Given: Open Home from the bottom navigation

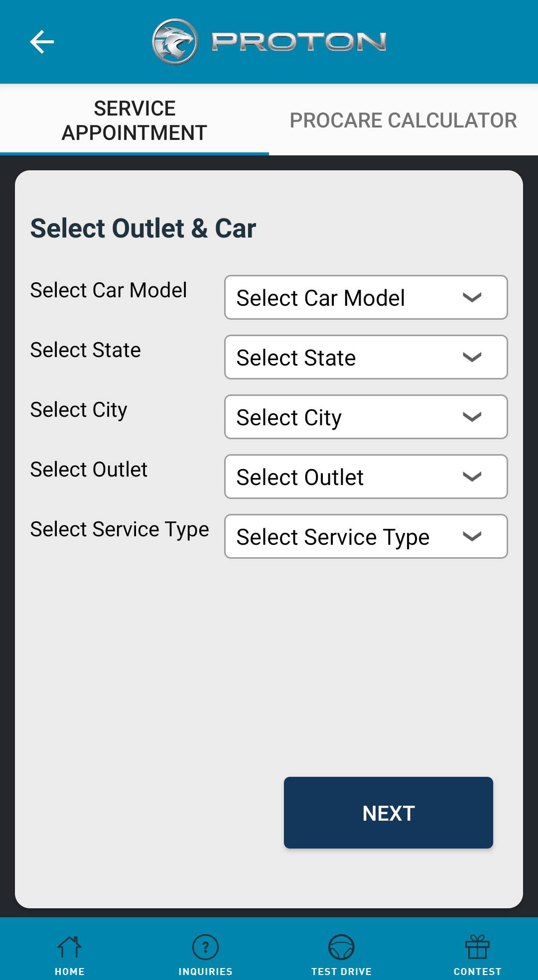Looking at the screenshot, I should tap(70, 955).
